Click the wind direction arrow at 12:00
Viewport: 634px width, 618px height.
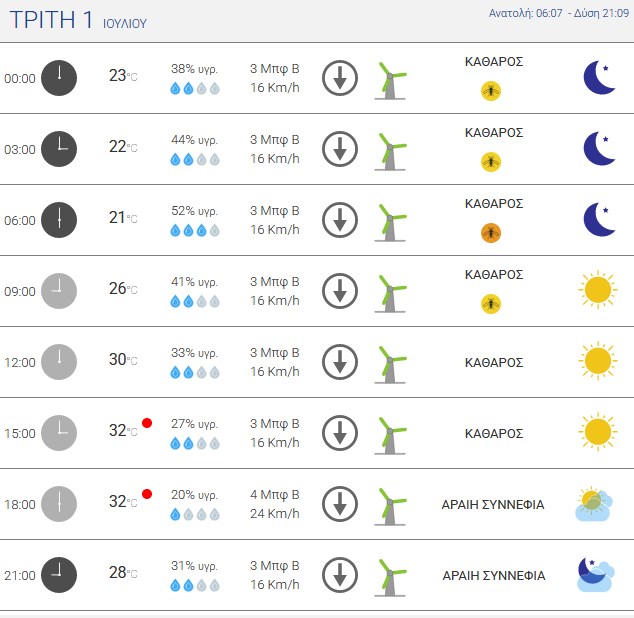pyautogui.click(x=340, y=361)
